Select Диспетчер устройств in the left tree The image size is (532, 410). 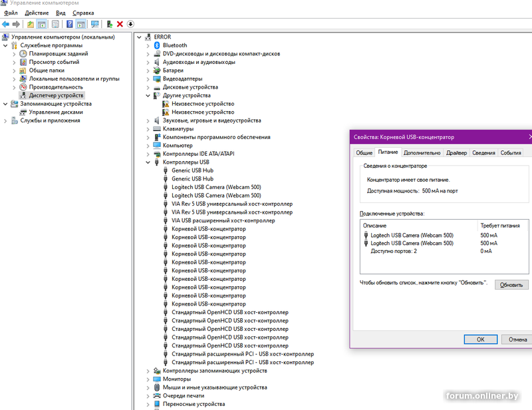coord(56,95)
